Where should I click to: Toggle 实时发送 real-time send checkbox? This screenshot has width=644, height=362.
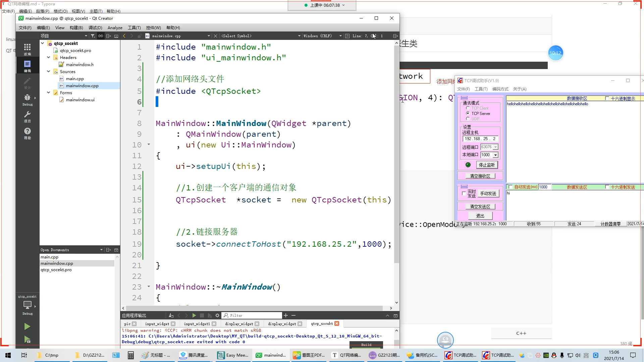464,193
